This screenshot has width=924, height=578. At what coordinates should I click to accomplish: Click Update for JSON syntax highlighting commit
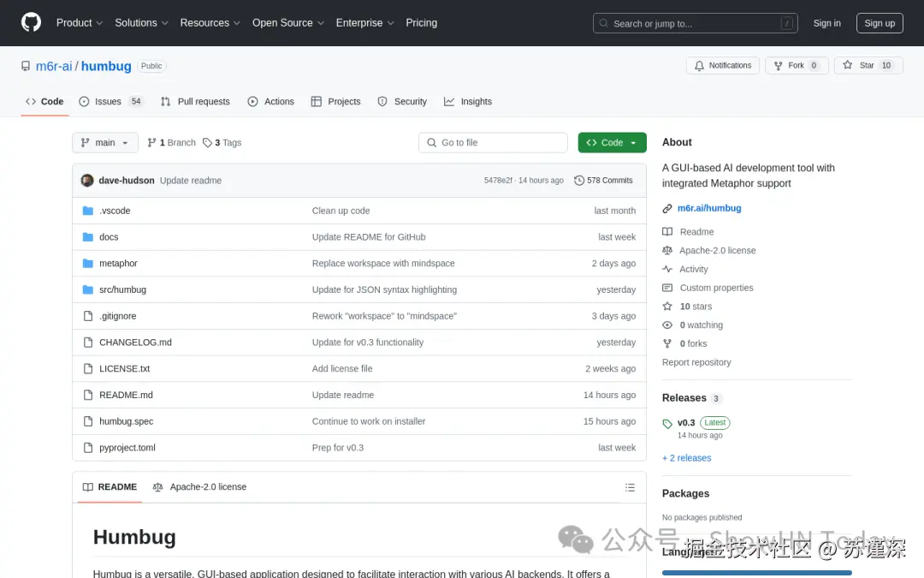click(x=384, y=289)
